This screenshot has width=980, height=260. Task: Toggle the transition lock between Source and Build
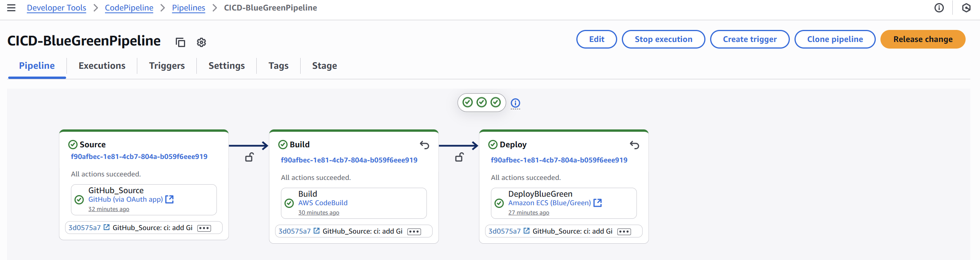point(249,157)
